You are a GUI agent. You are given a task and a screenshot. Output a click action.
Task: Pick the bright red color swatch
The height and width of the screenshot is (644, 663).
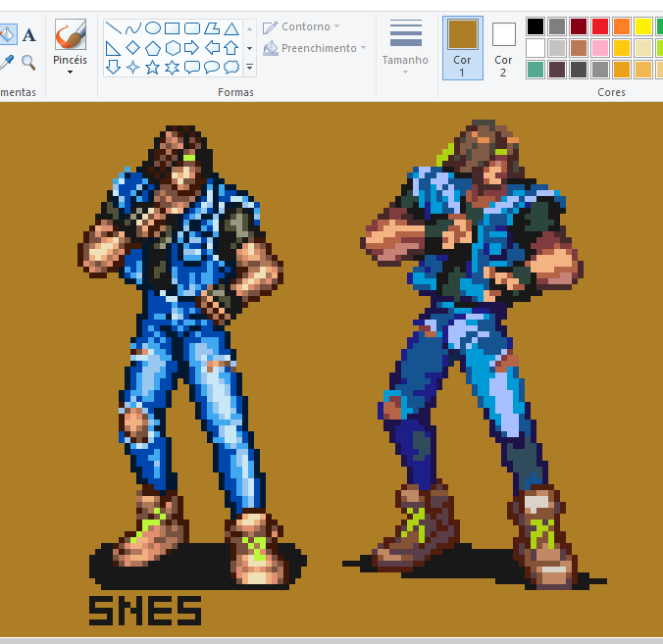[600, 26]
